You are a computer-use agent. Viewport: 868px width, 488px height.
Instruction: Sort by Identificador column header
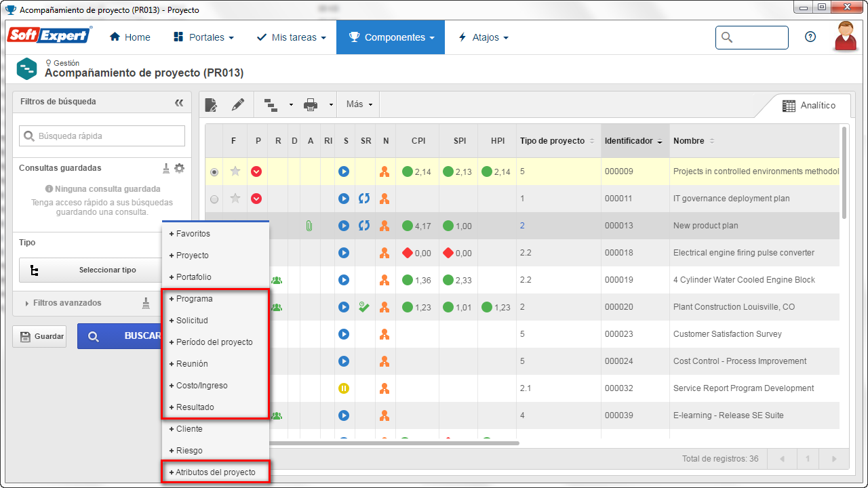pyautogui.click(x=635, y=141)
